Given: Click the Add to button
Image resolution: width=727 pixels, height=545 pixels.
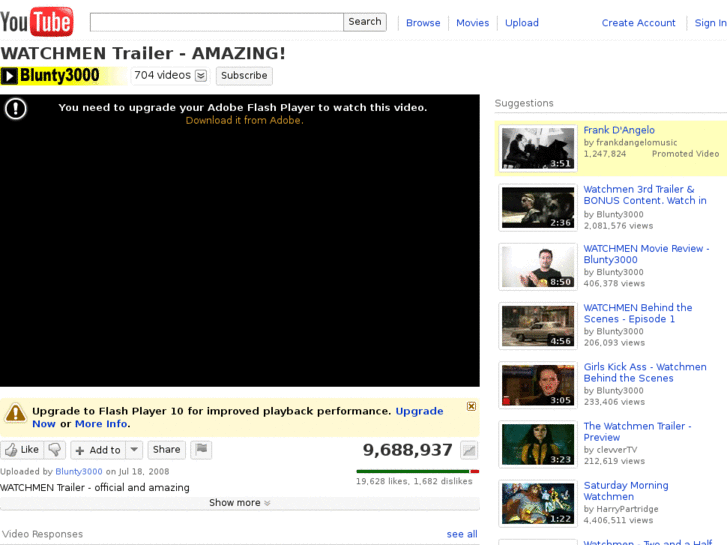Looking at the screenshot, I should click(x=98, y=449).
